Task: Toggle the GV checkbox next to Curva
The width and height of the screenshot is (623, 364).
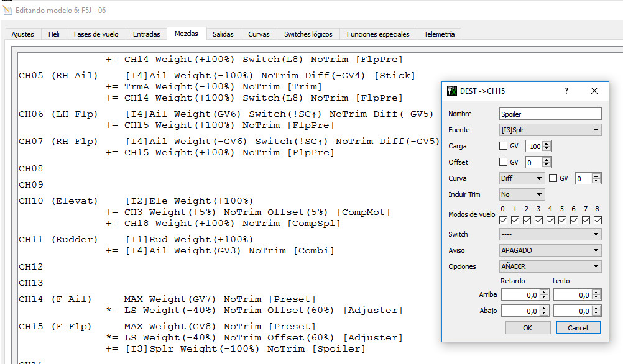Action: tap(553, 178)
